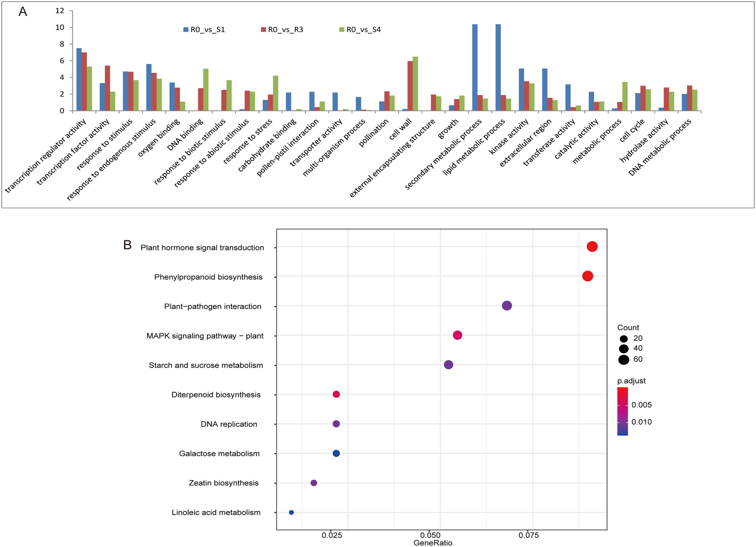The image size is (756, 547).
Task: Click the Plant-pathogen interaction purple dot
Action: (x=507, y=305)
